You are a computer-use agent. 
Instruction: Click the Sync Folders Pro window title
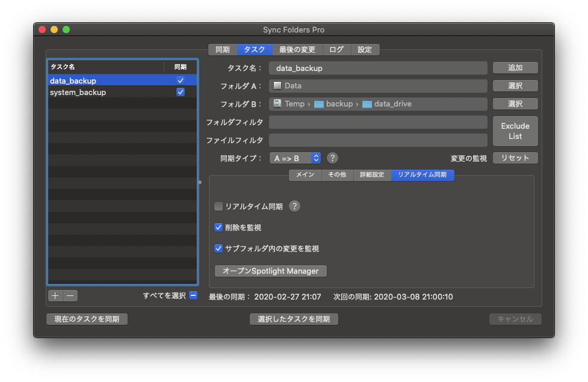pos(294,29)
